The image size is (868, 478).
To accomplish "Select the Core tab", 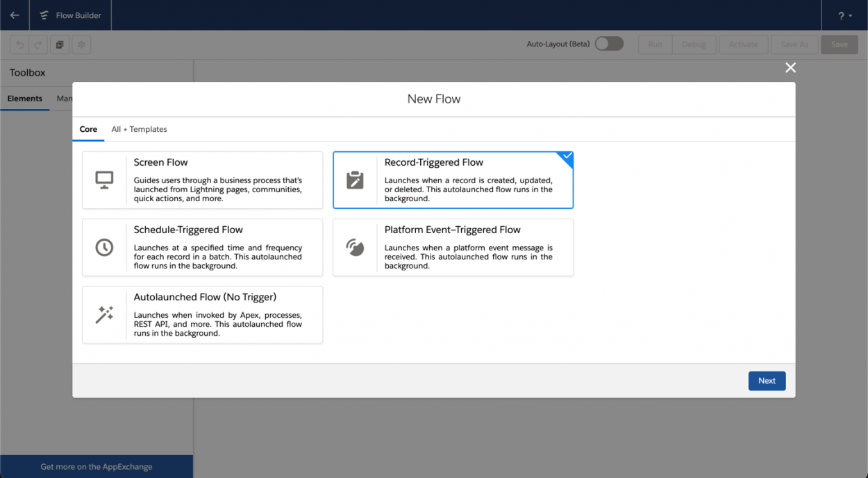I will coord(88,129).
